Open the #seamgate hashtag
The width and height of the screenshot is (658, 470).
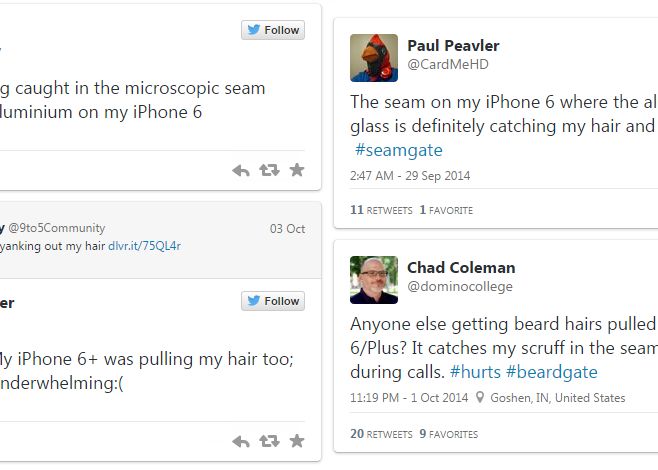click(x=399, y=150)
